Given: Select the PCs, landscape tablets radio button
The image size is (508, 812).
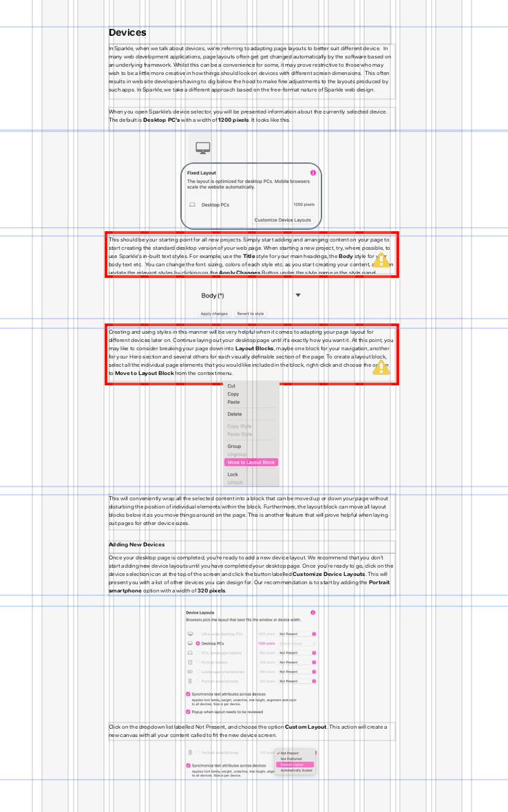Looking at the screenshot, I should (198, 652).
